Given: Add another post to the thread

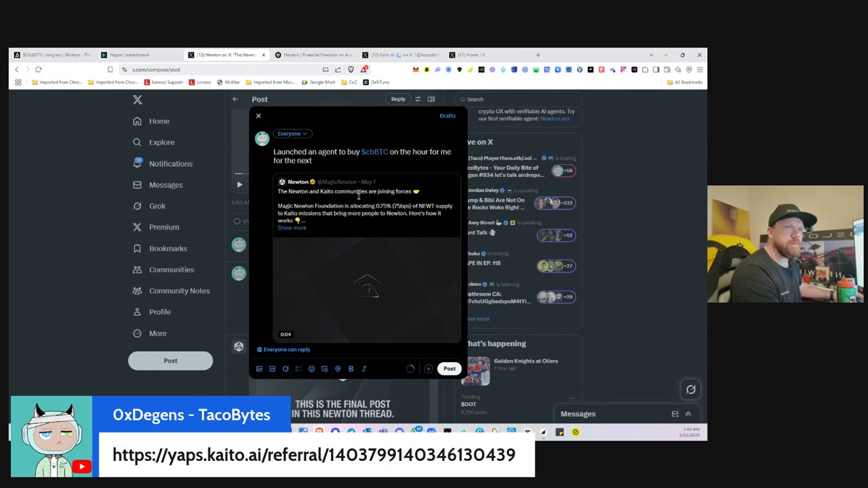Looking at the screenshot, I should point(429,369).
